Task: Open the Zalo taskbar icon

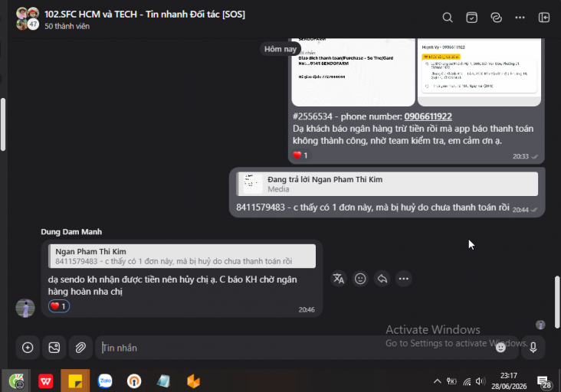Action: click(x=105, y=381)
